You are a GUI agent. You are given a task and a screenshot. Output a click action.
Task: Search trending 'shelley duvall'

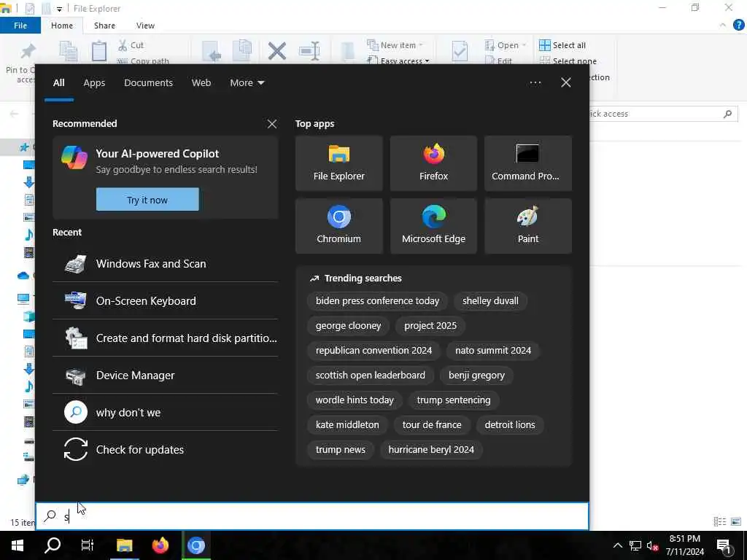490,301
